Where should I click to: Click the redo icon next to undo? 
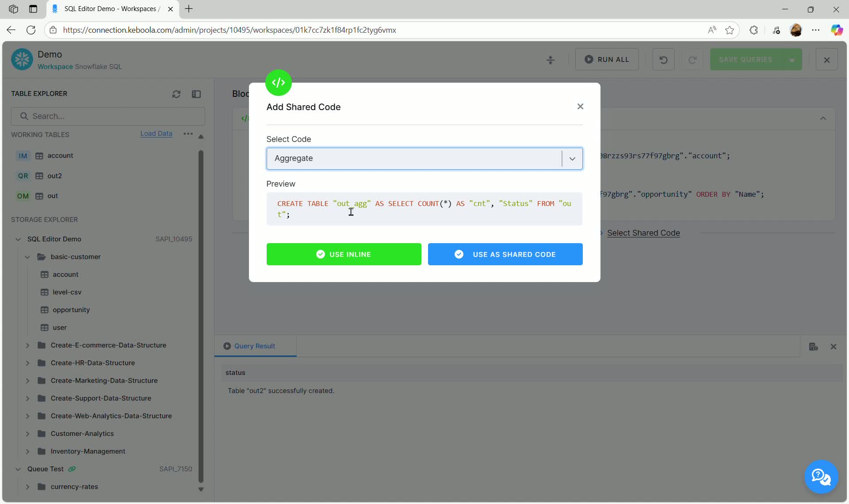point(692,59)
